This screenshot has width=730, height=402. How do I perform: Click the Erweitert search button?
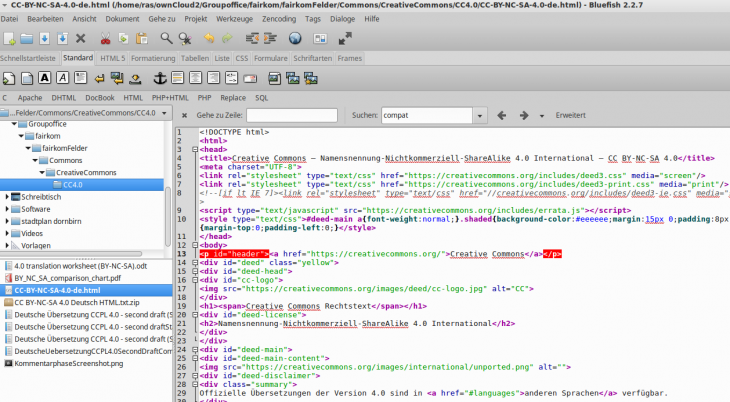570,116
